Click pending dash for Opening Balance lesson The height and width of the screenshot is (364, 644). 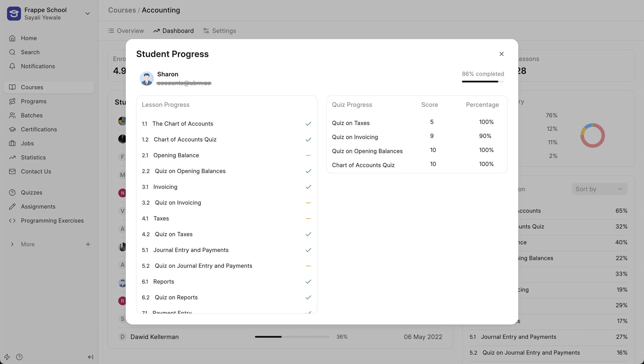click(308, 155)
